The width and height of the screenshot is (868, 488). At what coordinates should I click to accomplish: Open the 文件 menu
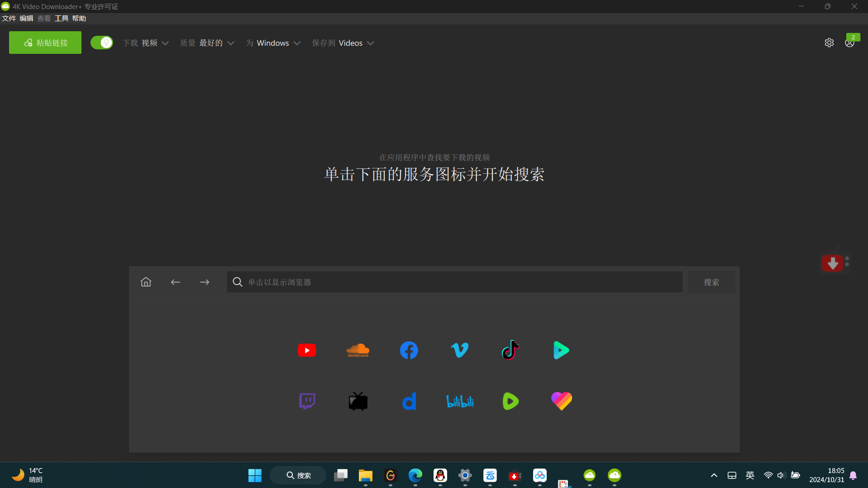(x=9, y=18)
